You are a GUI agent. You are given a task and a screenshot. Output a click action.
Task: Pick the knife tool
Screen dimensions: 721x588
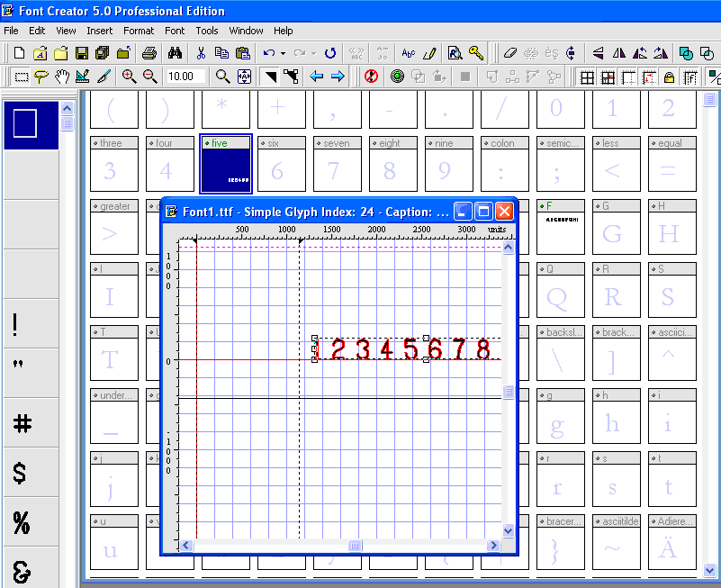click(104, 77)
